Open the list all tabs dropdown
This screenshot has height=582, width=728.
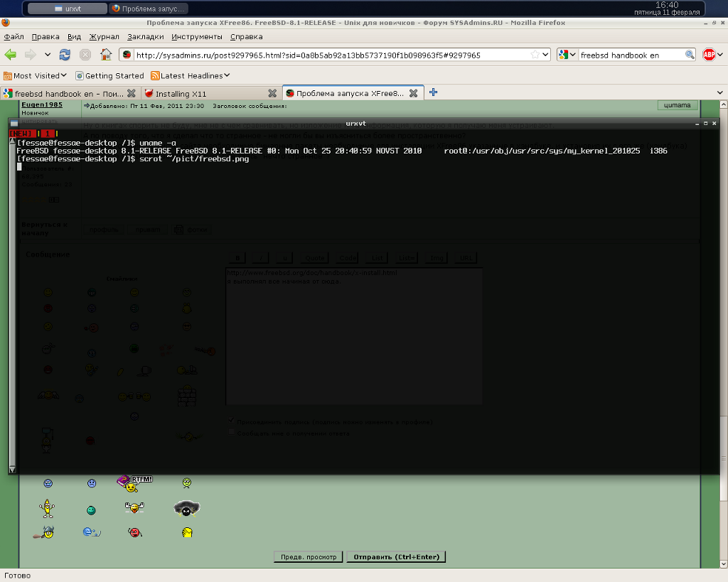coord(720,93)
